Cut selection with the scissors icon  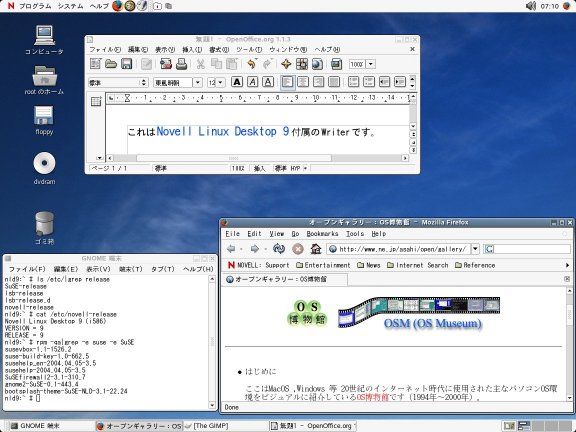(201, 64)
